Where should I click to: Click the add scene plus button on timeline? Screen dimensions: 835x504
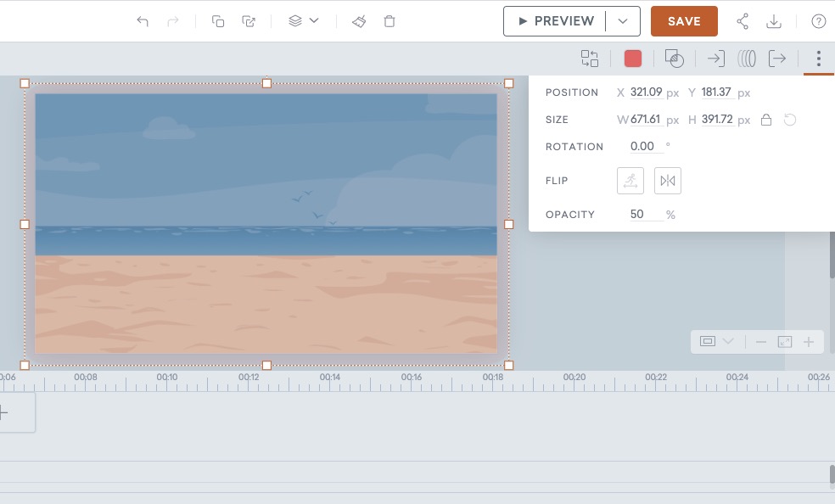3,412
